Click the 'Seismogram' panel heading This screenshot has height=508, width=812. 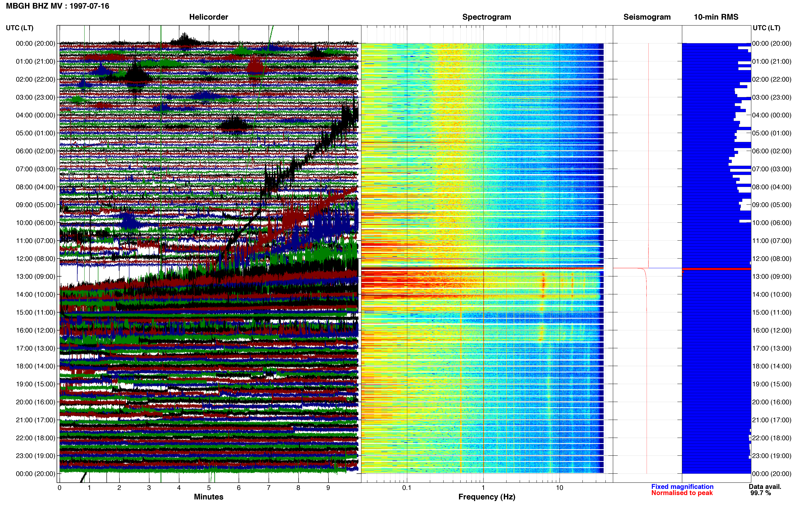click(647, 17)
